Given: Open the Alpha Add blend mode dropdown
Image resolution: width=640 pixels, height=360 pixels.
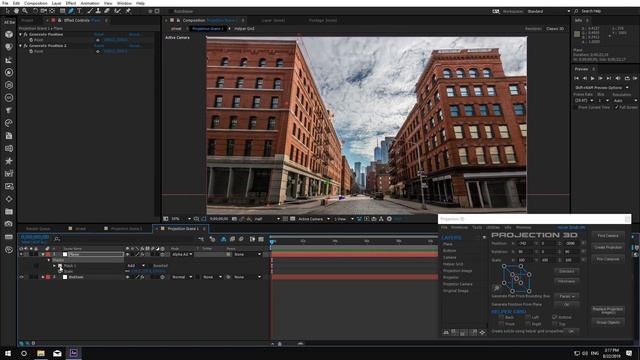Looking at the screenshot, I should [x=182, y=254].
